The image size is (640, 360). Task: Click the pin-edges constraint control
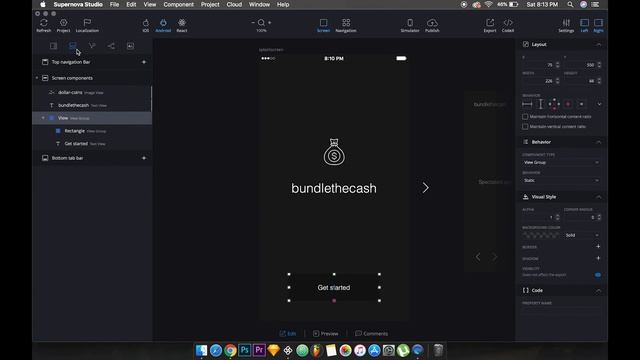(554, 104)
